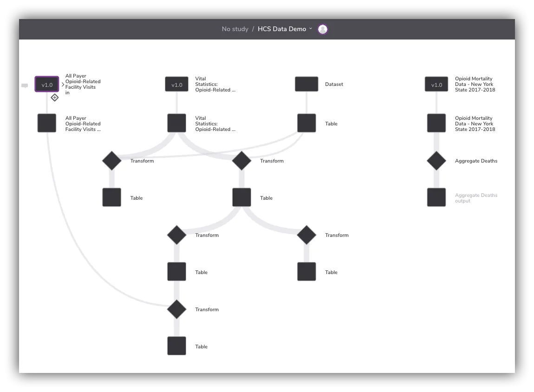Viewport: 534px width, 392px height.
Task: Select the Opioid Mortality Data v1.0 node
Action: 436,84
